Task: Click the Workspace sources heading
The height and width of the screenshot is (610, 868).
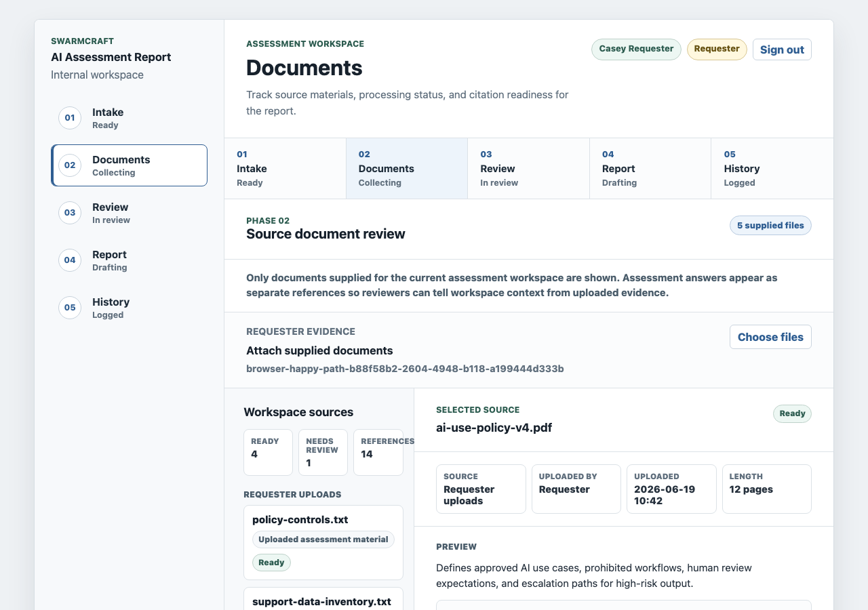Action: pos(298,412)
